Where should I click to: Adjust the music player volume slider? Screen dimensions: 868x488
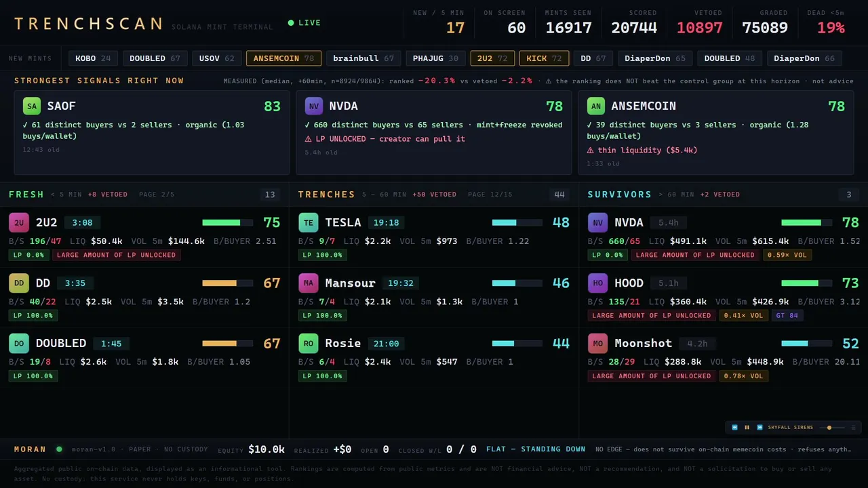click(831, 428)
